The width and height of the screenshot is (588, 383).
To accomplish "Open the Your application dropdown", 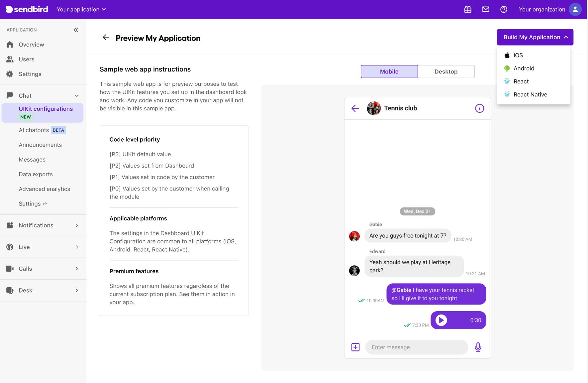I will 81,10.
